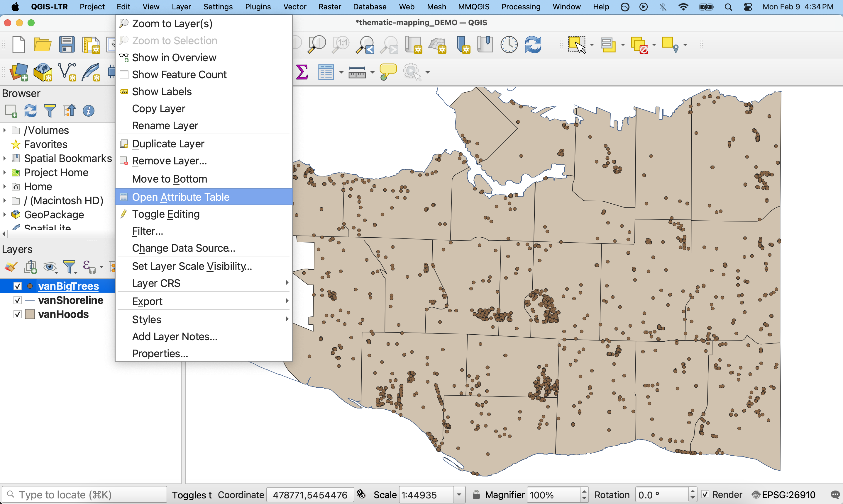The height and width of the screenshot is (504, 843).
Task: Toggle visibility of the vanHoods layer
Action: pyautogui.click(x=17, y=314)
